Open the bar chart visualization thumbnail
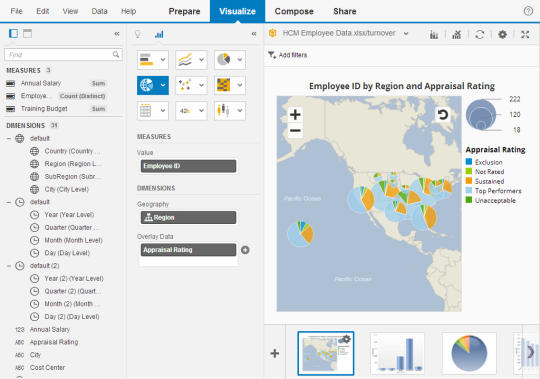Image resolution: width=540 pixels, height=379 pixels. coord(397,353)
